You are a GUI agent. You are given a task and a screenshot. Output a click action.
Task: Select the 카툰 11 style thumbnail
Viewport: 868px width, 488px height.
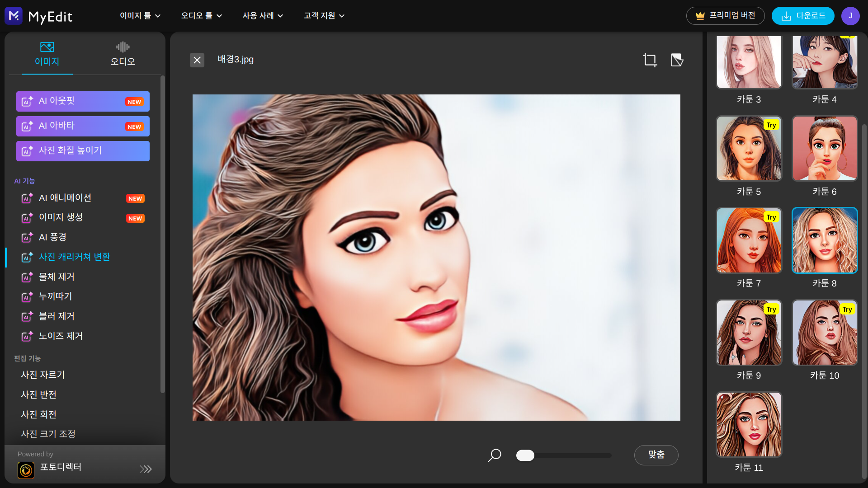749,425
